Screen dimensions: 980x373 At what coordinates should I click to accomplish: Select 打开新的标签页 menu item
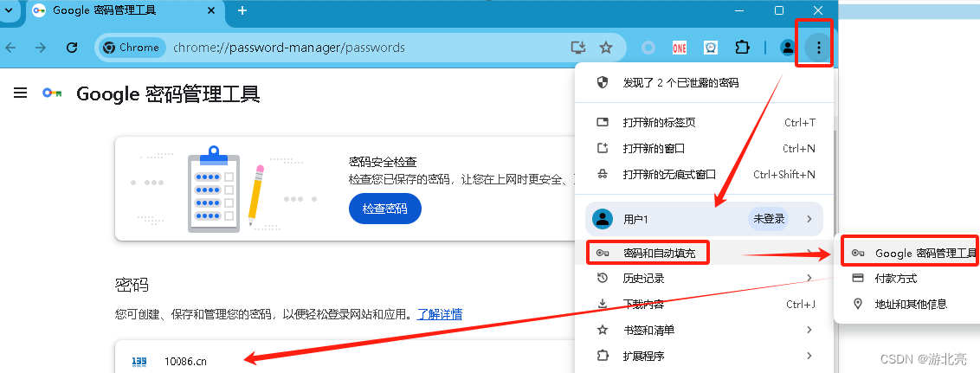tap(705, 123)
